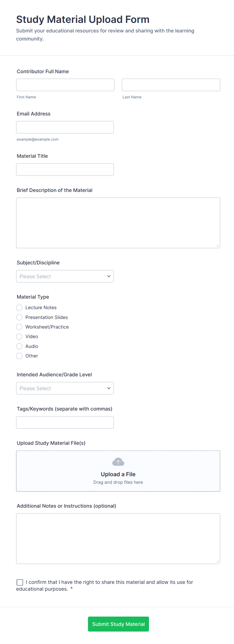Viewport: 234px width, 644px height.
Task: Select the Lecture Notes radio button
Action: point(19,308)
